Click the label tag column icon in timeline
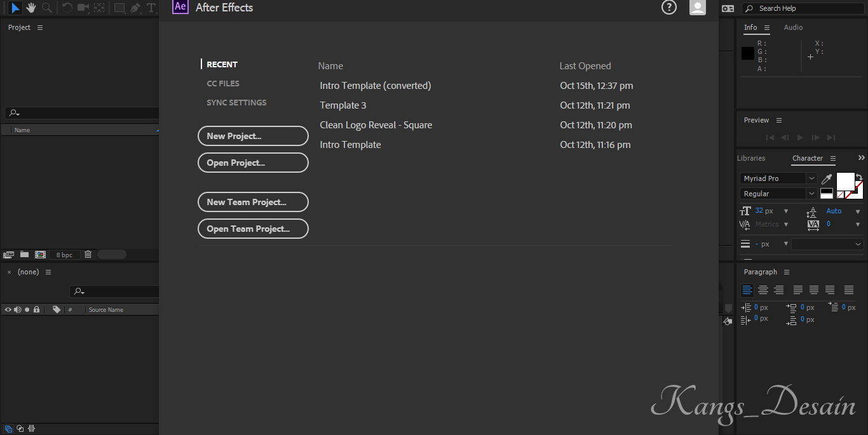Viewport: 868px width, 435px height. (x=57, y=309)
